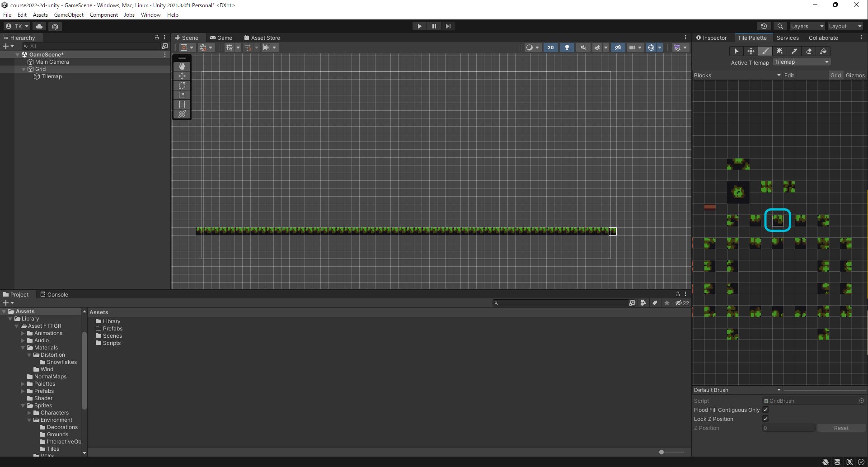868x467 pixels.
Task: Click the cloud services icon in top toolbar
Action: point(39,26)
